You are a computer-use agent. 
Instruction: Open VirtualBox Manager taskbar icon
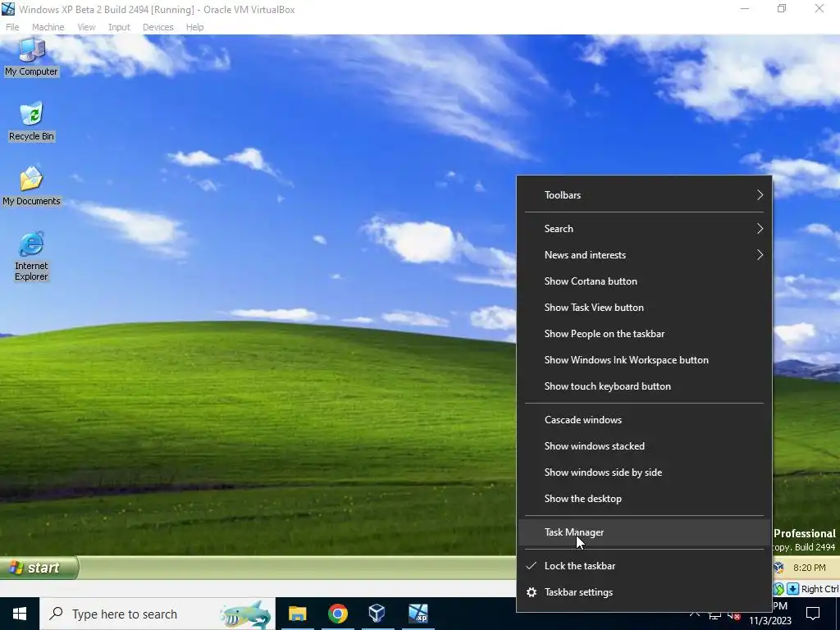click(377, 614)
